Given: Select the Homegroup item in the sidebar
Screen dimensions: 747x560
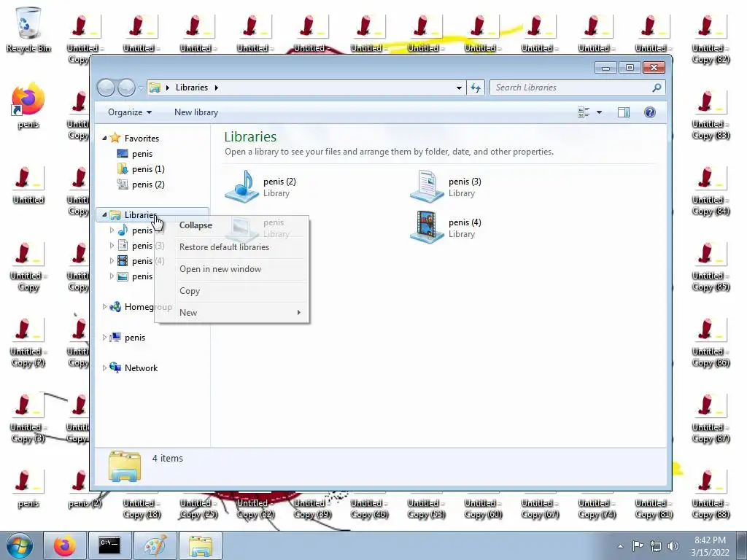Looking at the screenshot, I should tap(140, 307).
